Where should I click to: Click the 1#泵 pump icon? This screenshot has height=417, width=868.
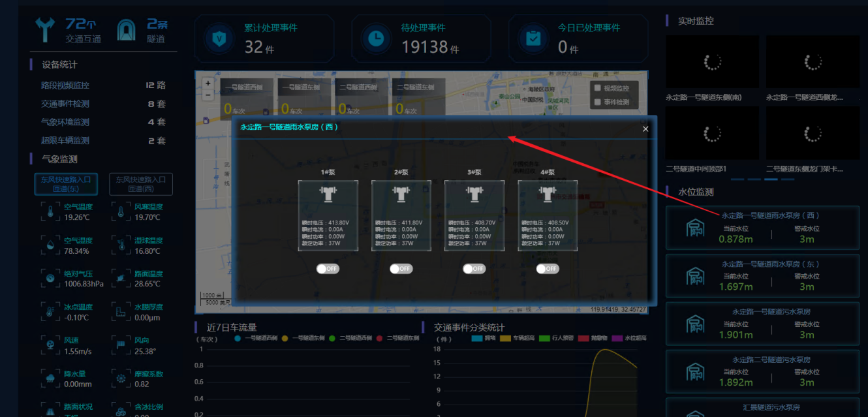pos(328,194)
